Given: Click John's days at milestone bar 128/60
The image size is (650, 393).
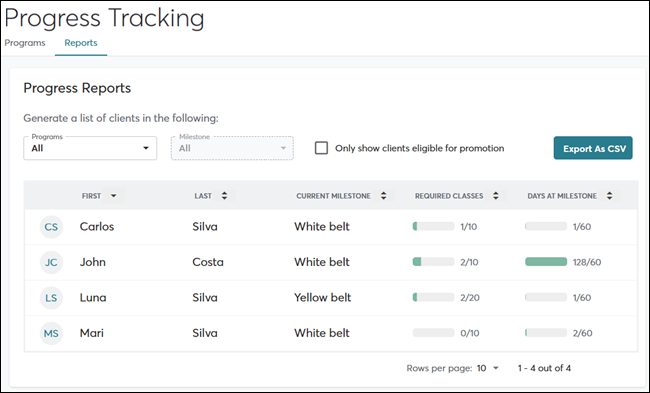Looking at the screenshot, I should (546, 262).
